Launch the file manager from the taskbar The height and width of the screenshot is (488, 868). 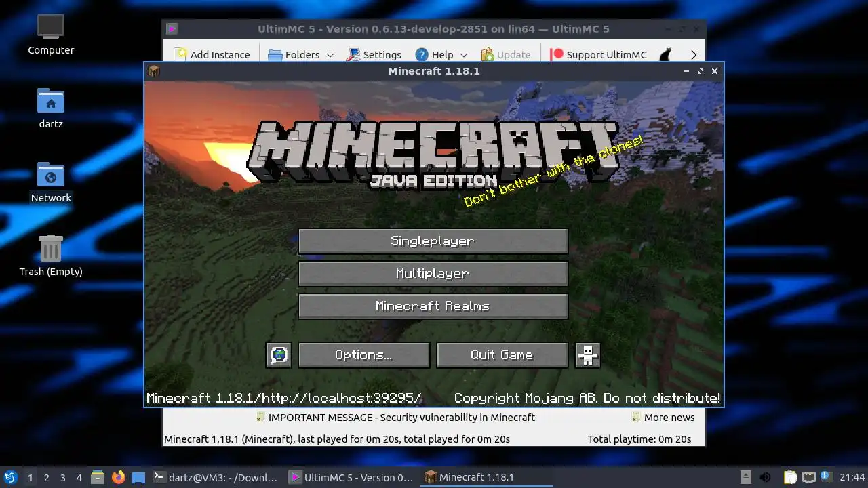click(98, 477)
